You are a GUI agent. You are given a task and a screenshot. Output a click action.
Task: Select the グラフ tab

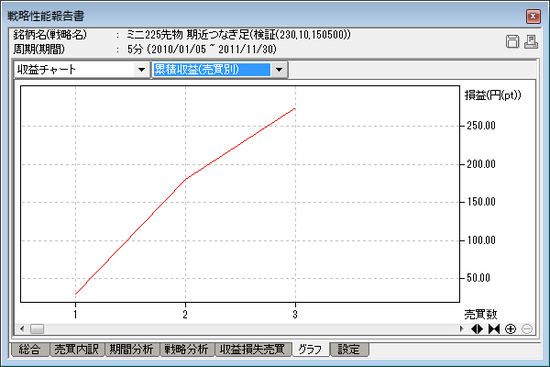[310, 349]
